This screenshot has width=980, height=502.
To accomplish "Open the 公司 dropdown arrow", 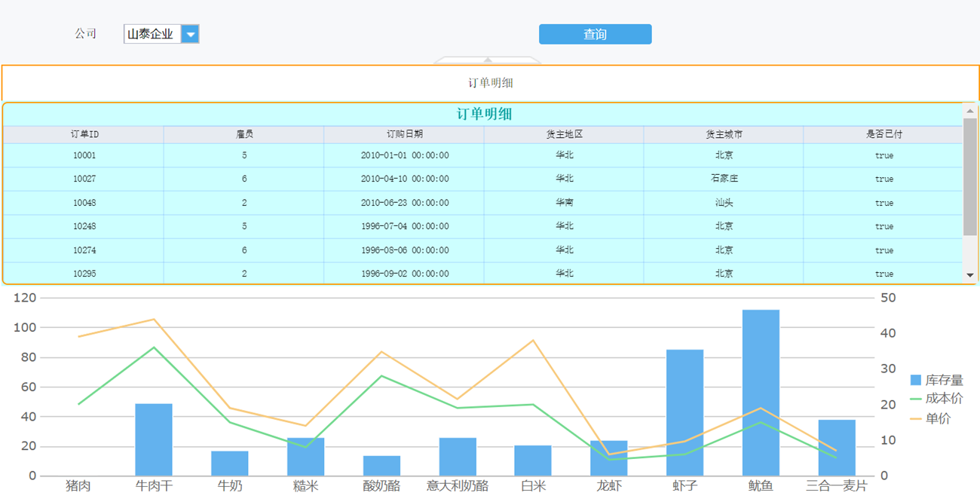I will click(x=191, y=34).
